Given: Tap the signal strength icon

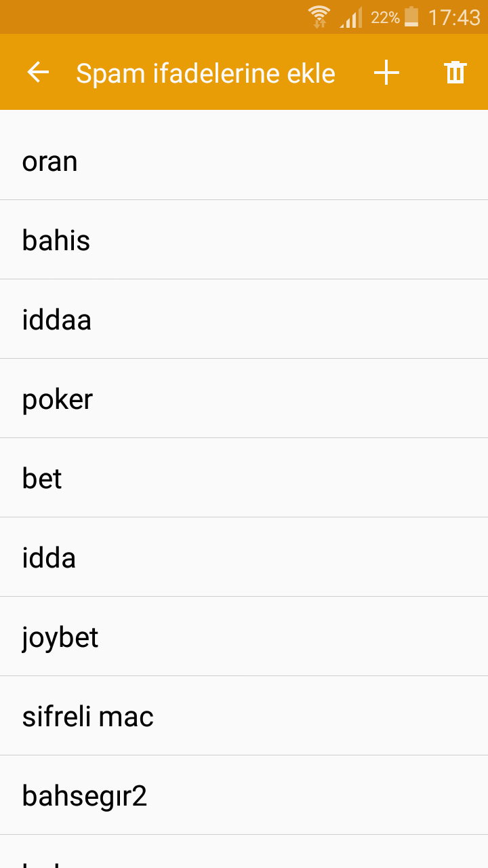Looking at the screenshot, I should point(351,18).
